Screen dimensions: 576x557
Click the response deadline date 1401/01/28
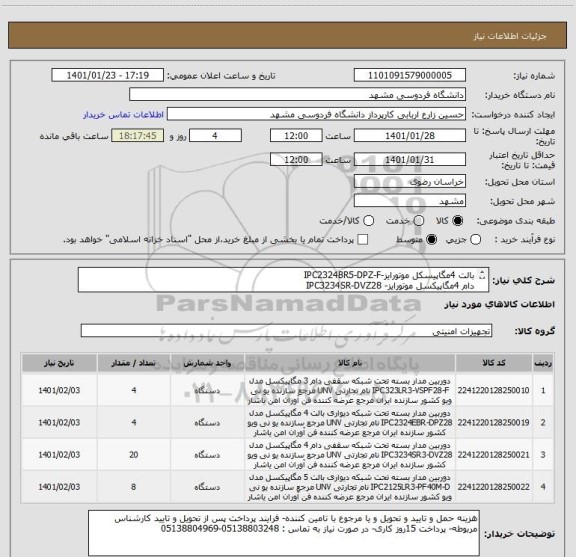pyautogui.click(x=410, y=136)
